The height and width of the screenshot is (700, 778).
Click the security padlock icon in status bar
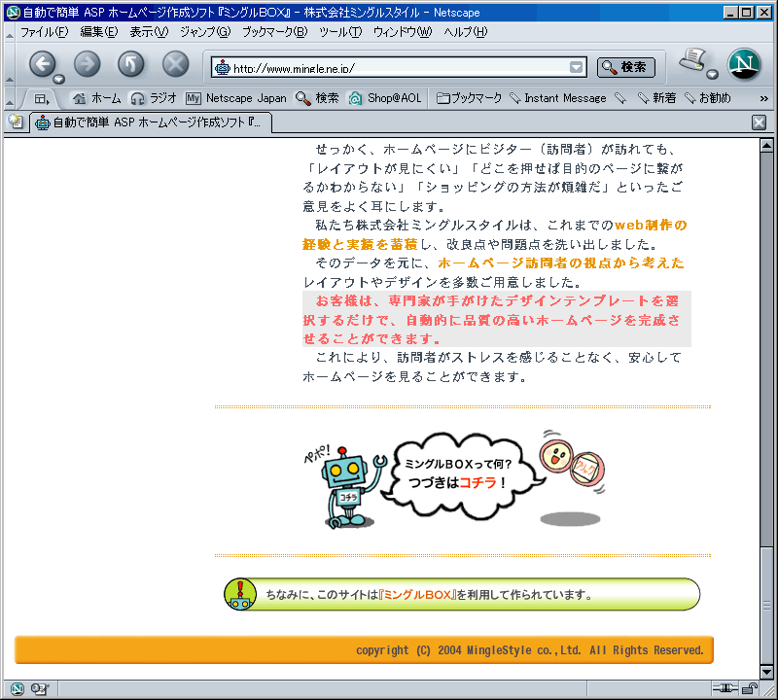coord(750,688)
